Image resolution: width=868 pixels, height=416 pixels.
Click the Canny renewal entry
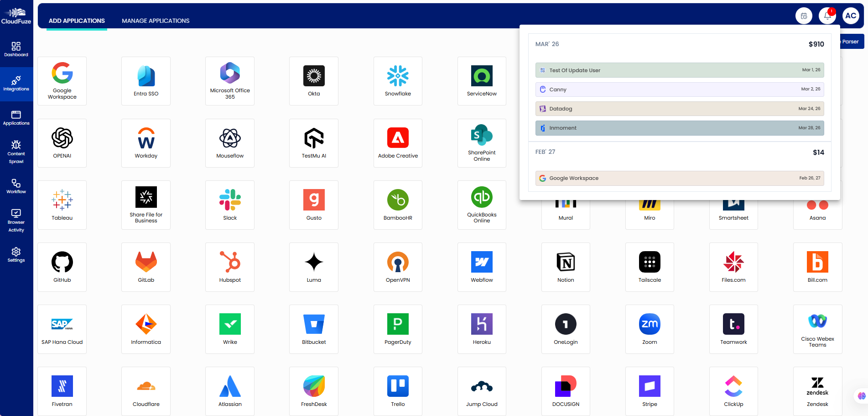coord(679,90)
